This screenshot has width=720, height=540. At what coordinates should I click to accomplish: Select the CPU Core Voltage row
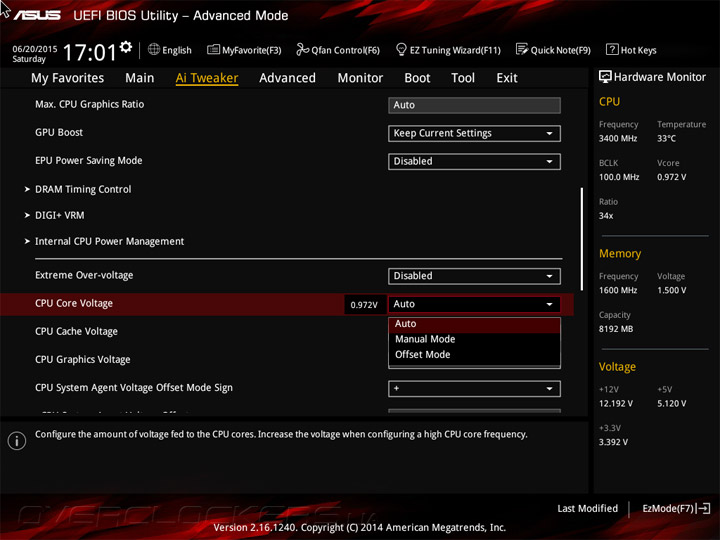point(287,304)
